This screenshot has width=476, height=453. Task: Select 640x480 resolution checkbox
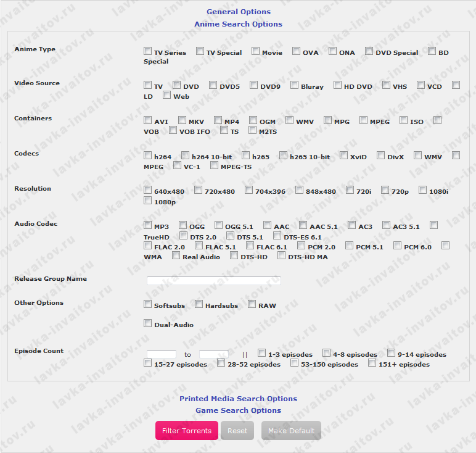[147, 190]
